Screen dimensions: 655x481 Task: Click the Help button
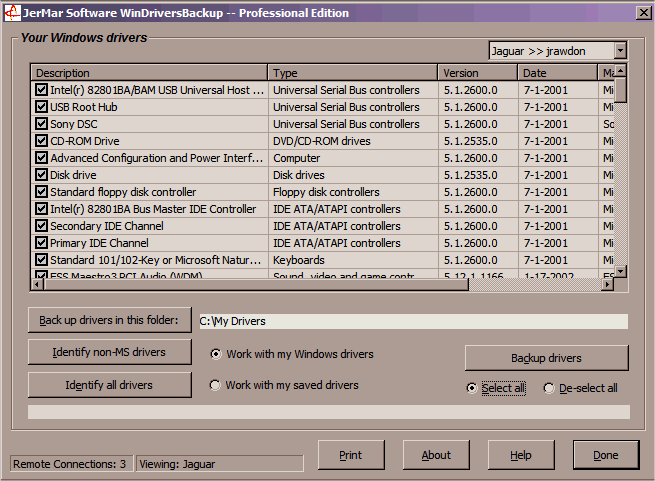tap(521, 455)
